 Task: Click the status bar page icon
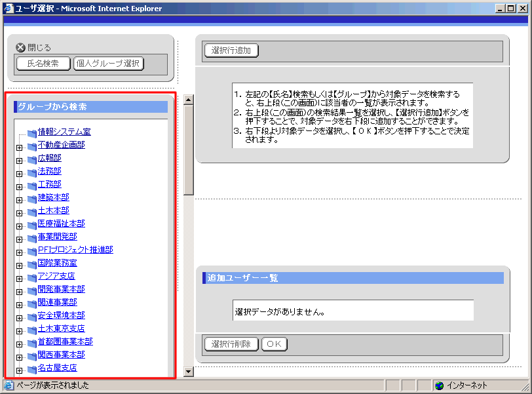[x=9, y=385]
